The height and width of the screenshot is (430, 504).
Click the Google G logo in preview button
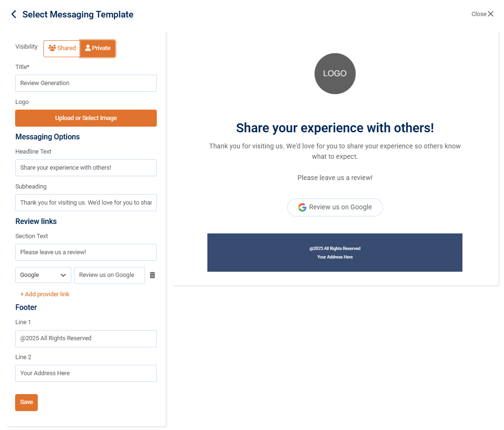tap(302, 207)
